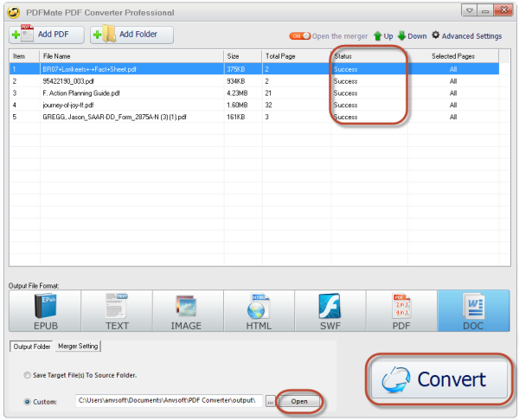Open Advanced Settings
The height and width of the screenshot is (420, 519).
click(x=467, y=35)
